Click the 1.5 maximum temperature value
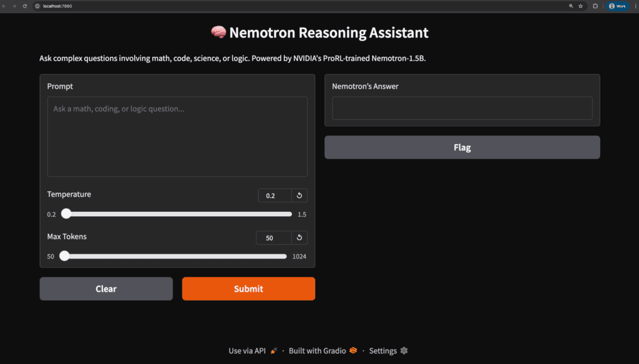Image resolution: width=639 pixels, height=364 pixels. 301,214
